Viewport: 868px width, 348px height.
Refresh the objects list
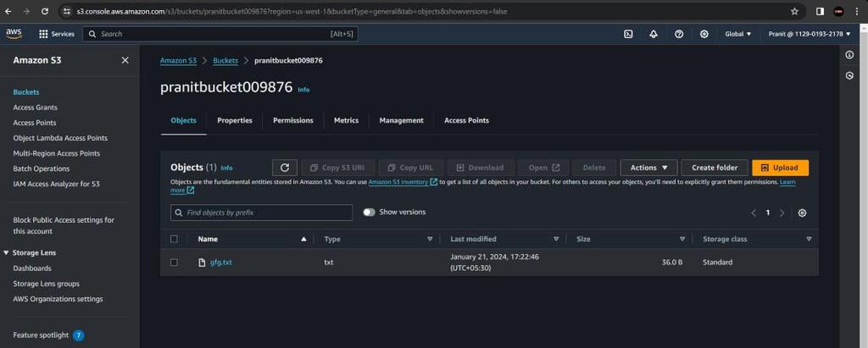click(285, 168)
